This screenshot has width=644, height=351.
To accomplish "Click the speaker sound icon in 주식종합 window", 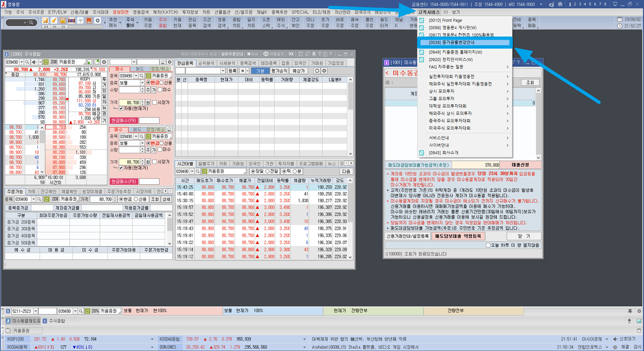I will tap(35, 62).
